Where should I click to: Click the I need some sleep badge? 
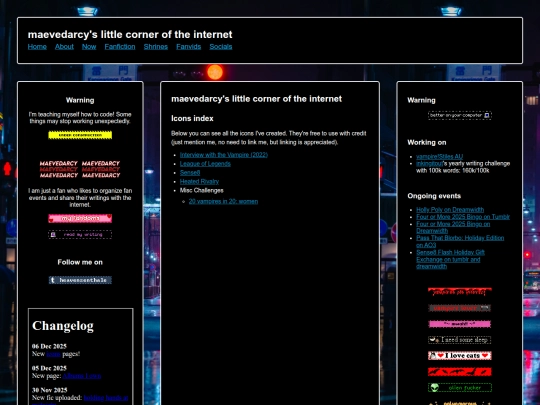[x=459, y=340]
